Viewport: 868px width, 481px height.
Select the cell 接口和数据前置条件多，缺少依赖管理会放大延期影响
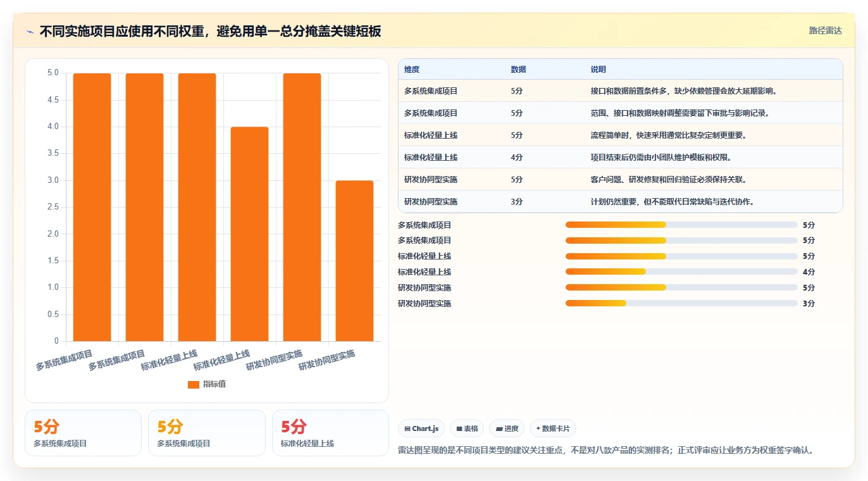point(684,91)
